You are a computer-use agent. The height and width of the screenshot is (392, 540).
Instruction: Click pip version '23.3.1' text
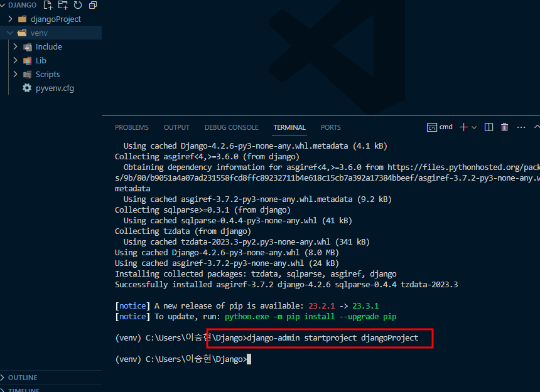click(365, 305)
